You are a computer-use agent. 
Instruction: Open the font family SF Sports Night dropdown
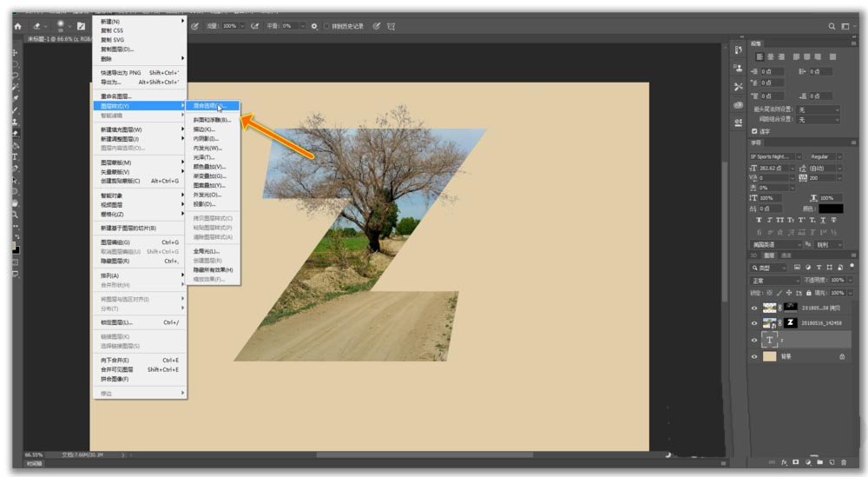775,156
